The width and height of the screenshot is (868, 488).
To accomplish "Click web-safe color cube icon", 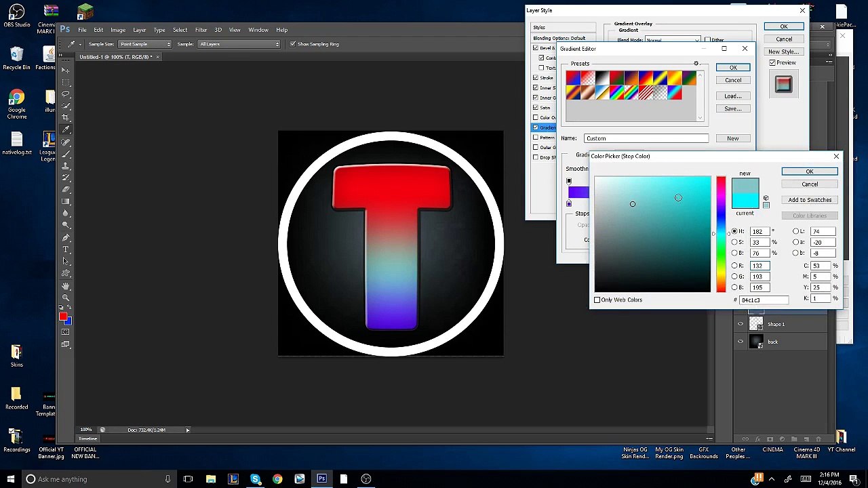I will pyautogui.click(x=766, y=198).
